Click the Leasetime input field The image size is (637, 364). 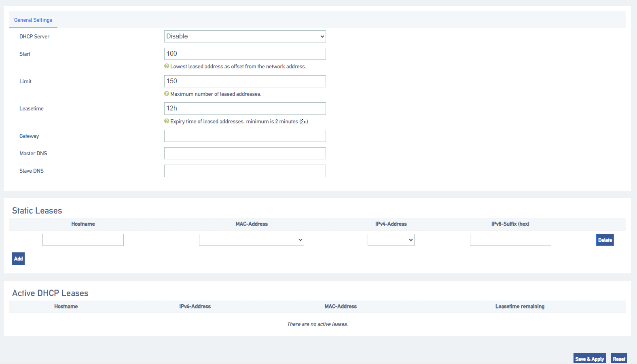tap(245, 108)
